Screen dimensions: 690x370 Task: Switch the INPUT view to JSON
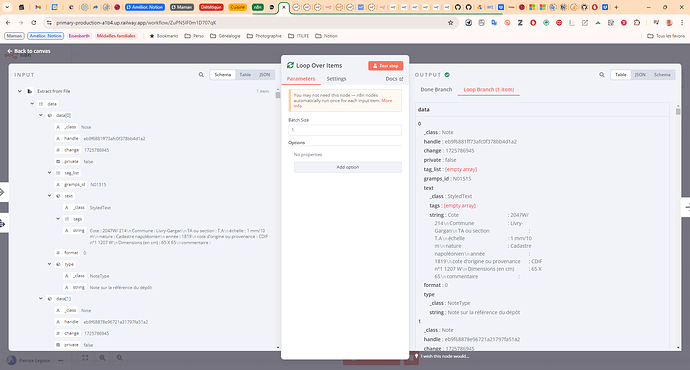[x=264, y=75]
